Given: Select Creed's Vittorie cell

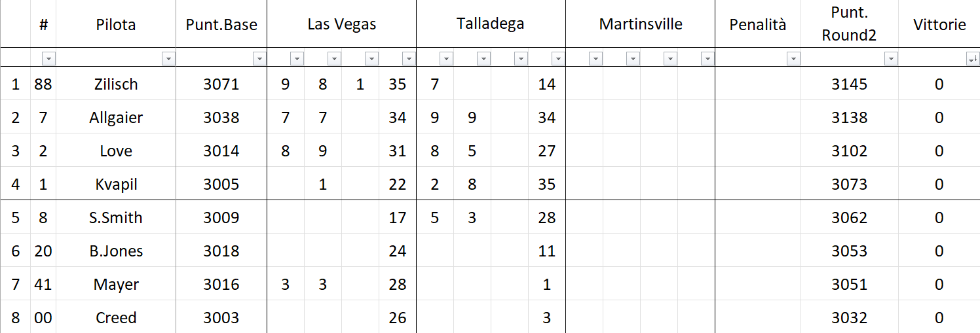Looking at the screenshot, I should [x=939, y=318].
